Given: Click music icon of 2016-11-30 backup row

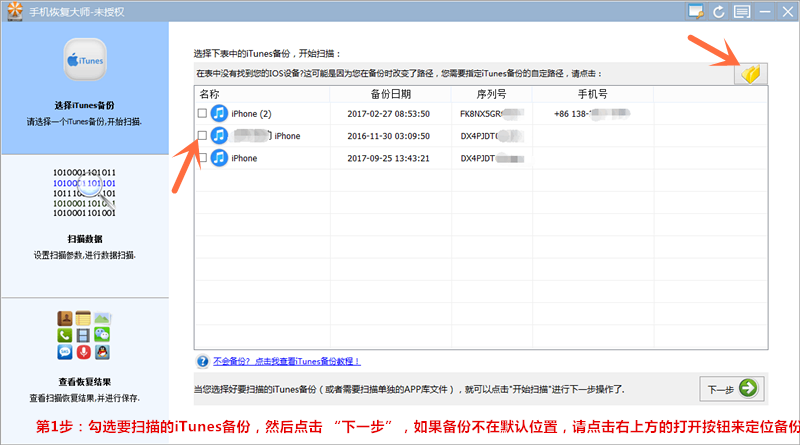Looking at the screenshot, I should point(219,135).
